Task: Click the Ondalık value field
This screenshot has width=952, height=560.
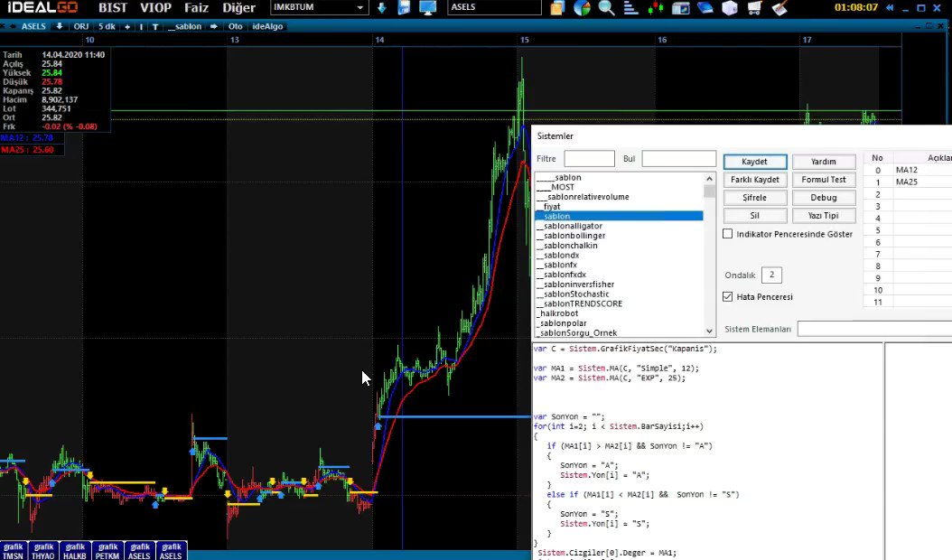Action: [771, 275]
